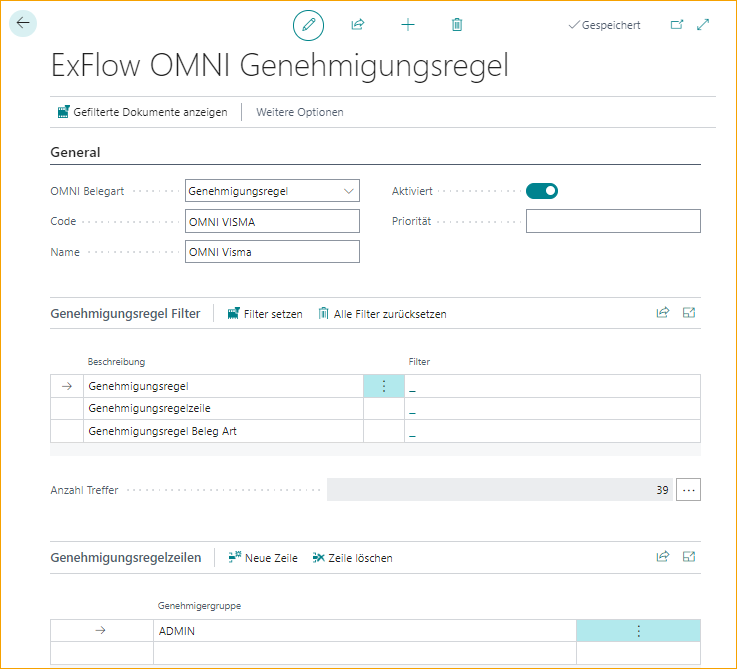Select the Genehmigungsregel row description
Image resolution: width=737 pixels, height=669 pixels.
coord(223,386)
